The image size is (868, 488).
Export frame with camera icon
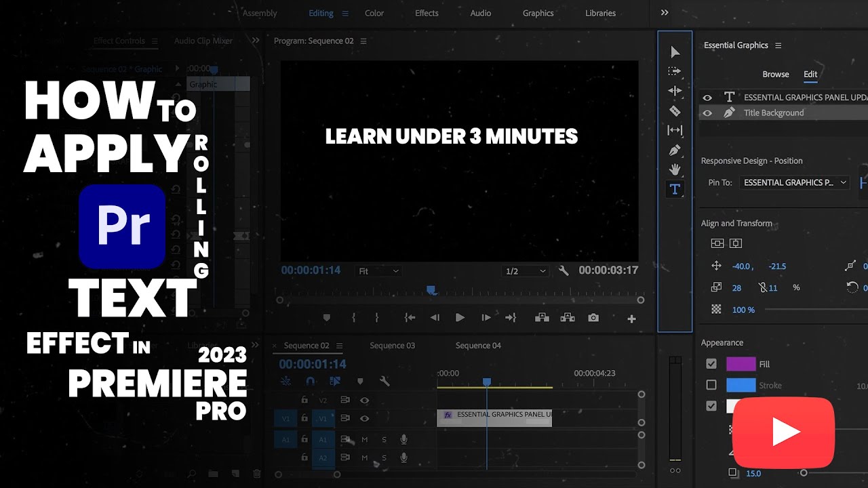pyautogui.click(x=593, y=318)
